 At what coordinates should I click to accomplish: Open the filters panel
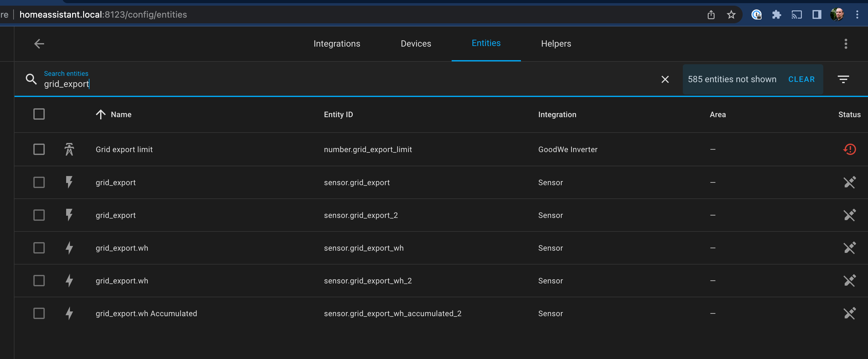pos(843,79)
